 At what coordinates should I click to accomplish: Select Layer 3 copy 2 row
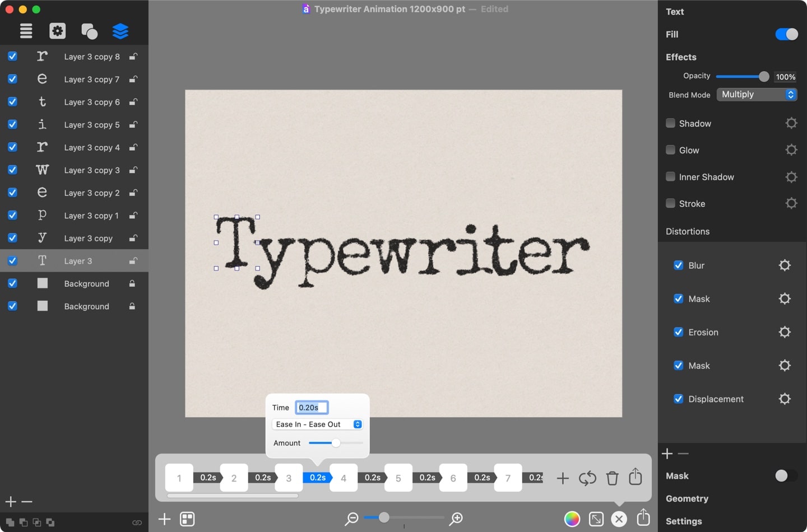coord(74,193)
